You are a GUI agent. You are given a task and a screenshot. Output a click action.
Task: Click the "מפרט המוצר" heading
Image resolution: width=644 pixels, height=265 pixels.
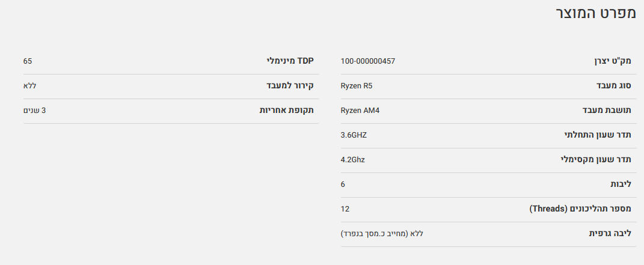click(596, 15)
